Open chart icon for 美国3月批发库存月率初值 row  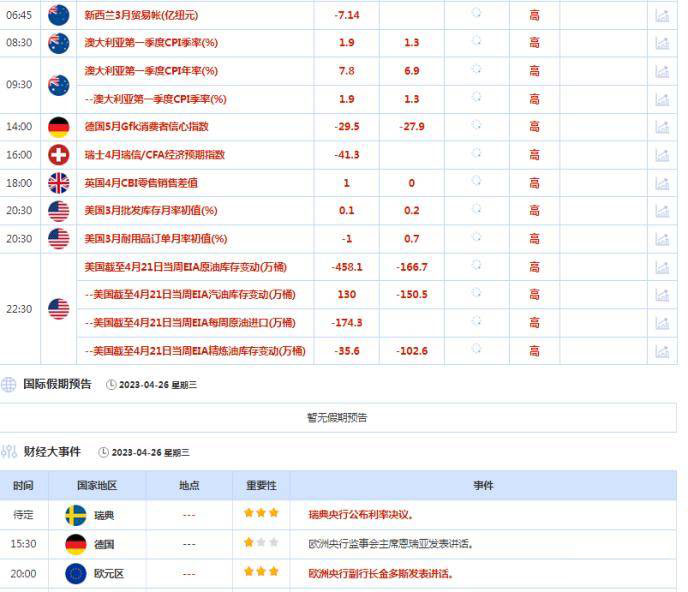tap(662, 211)
